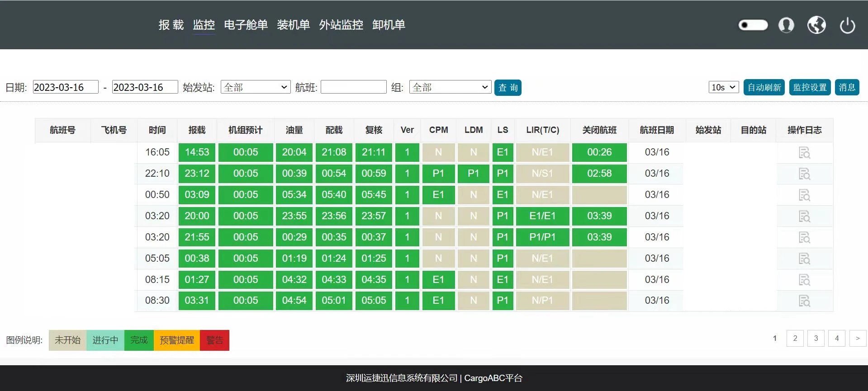Click the 02:58 关闭航班 cell

[599, 174]
